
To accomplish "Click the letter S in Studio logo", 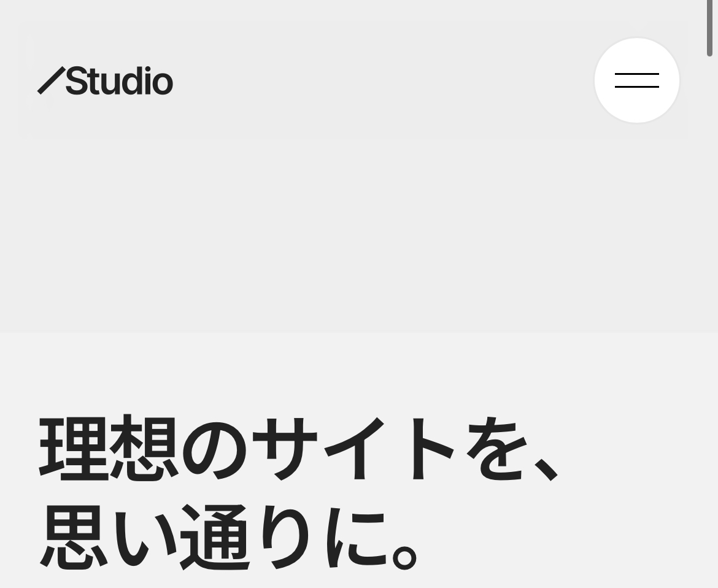I will coord(77,81).
